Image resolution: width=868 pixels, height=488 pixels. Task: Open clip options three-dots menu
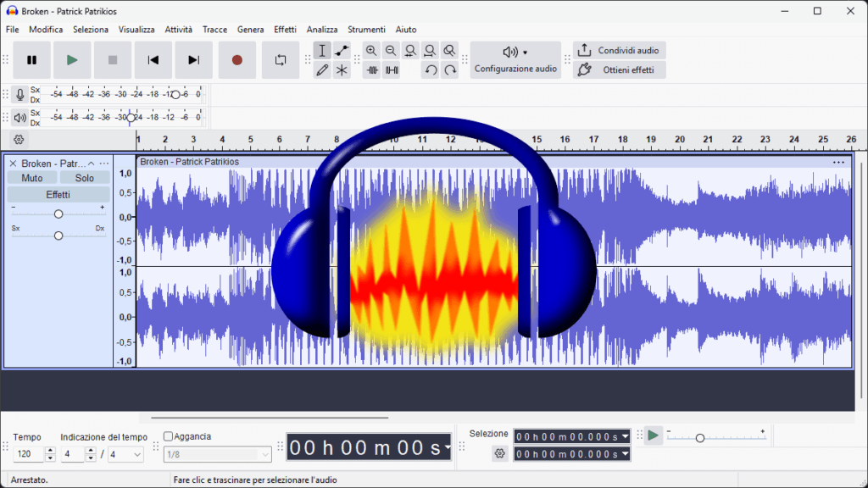(838, 162)
